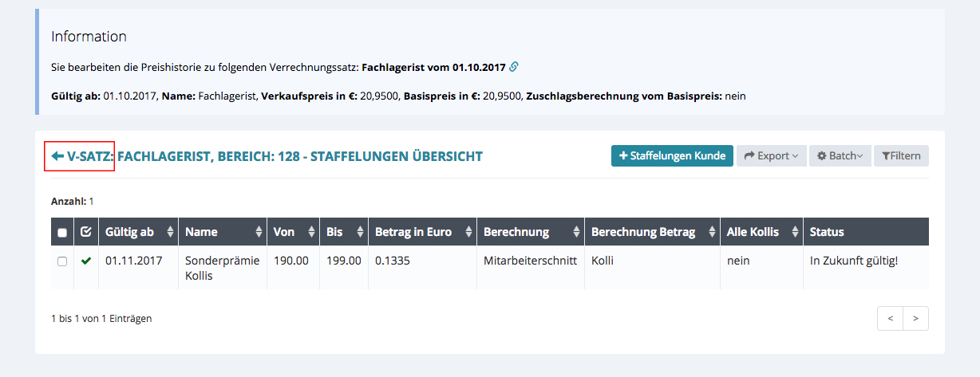The height and width of the screenshot is (377, 980).
Task: Go to next page of entries
Action: pyautogui.click(x=915, y=319)
